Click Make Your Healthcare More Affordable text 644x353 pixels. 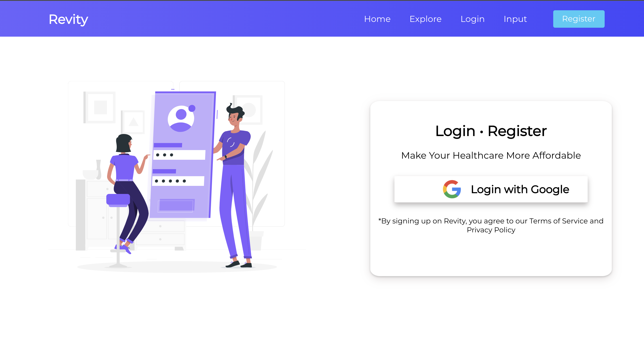(491, 155)
